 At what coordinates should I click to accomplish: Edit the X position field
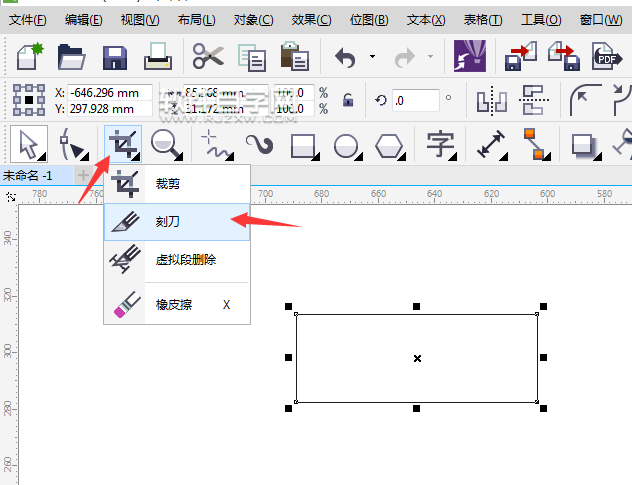109,93
